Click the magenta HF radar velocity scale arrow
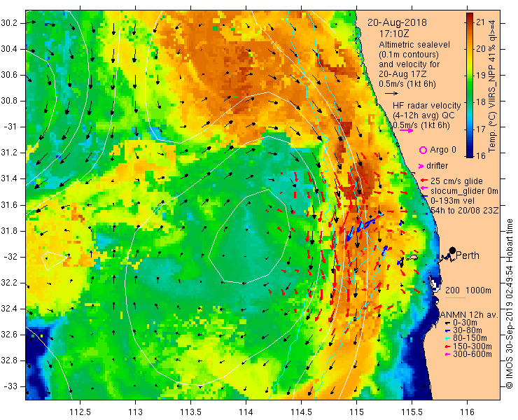This screenshot has width=518, height=420. (406, 130)
